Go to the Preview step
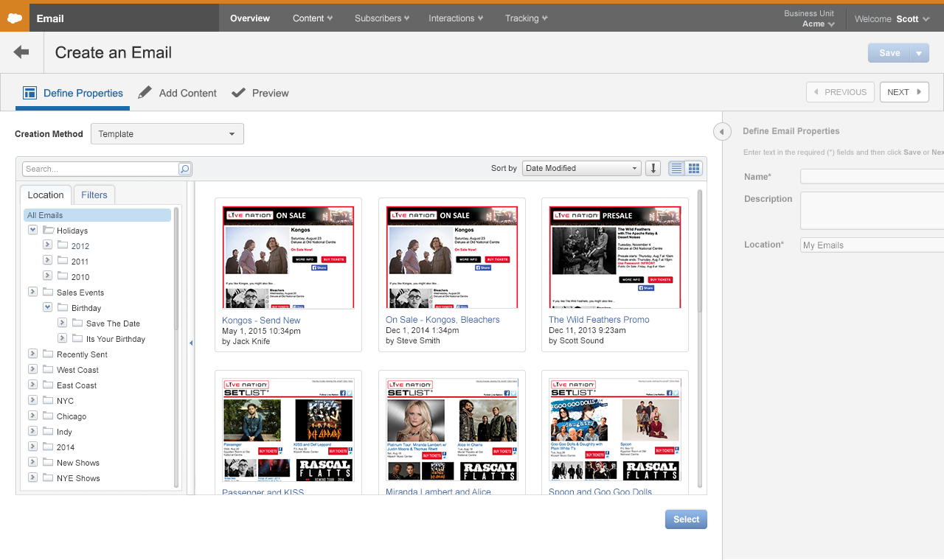This screenshot has width=944, height=560. (x=260, y=93)
